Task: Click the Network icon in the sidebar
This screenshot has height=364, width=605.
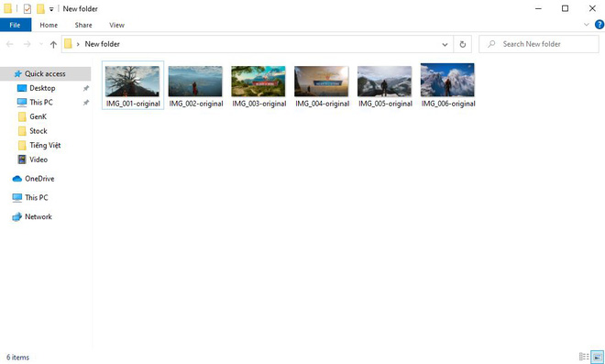Action: (x=17, y=217)
